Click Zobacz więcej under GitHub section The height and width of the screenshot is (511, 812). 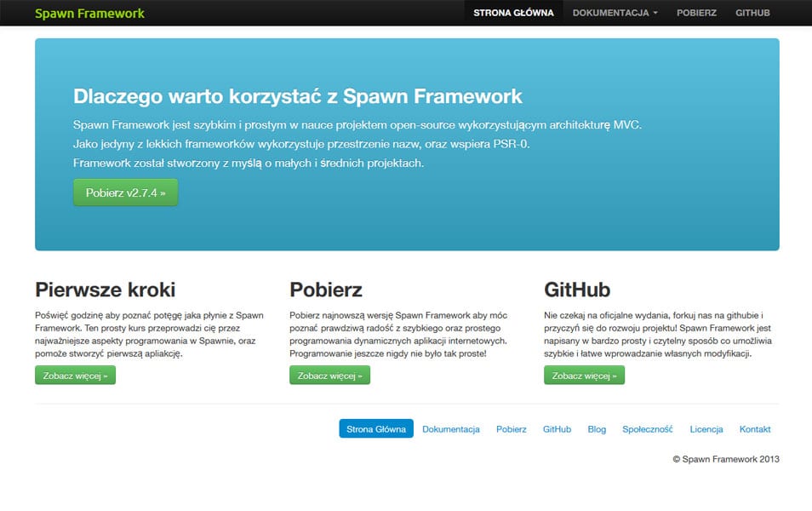coord(584,376)
